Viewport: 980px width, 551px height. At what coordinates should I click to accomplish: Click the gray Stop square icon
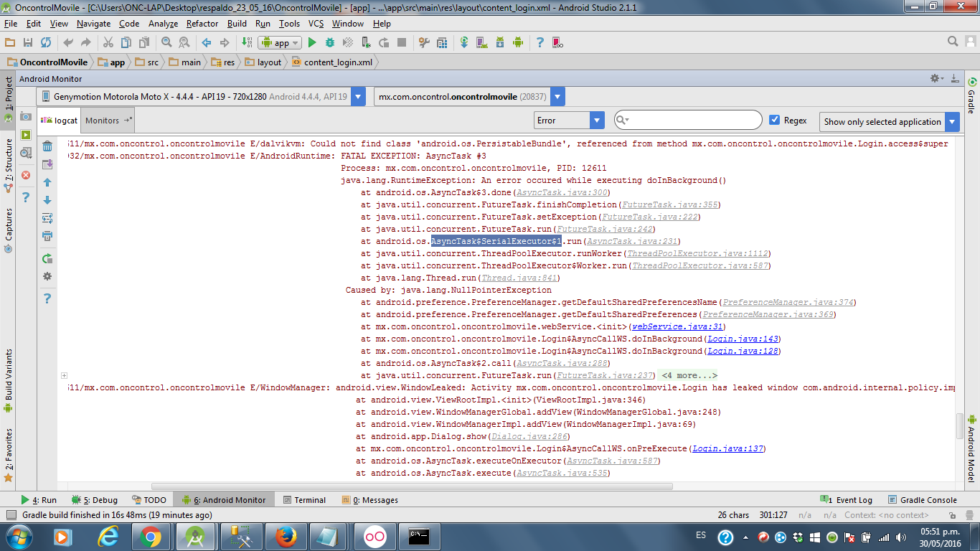click(402, 43)
